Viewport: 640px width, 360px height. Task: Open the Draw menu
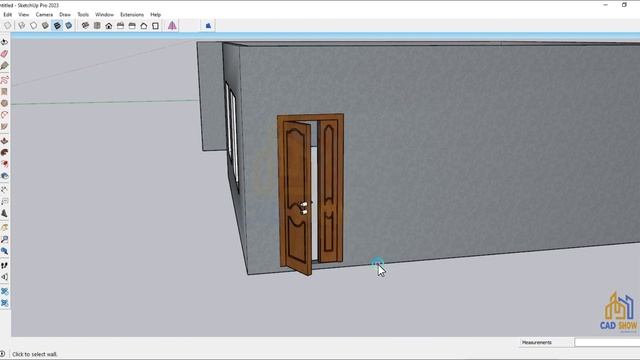coord(65,14)
